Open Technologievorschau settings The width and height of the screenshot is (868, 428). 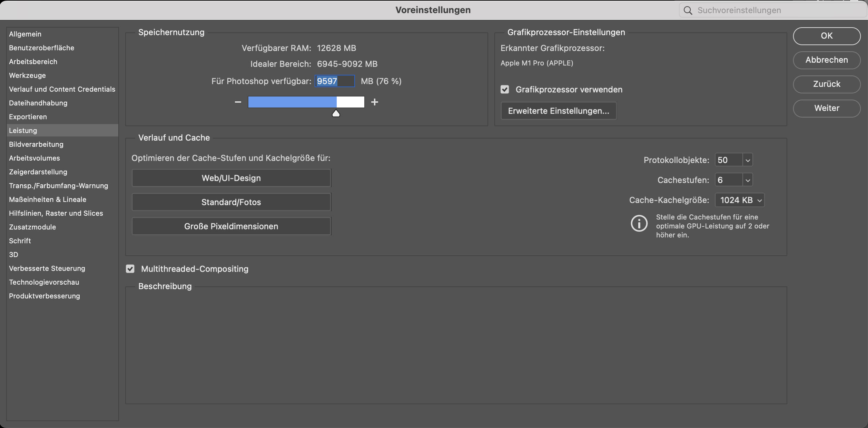click(62, 282)
